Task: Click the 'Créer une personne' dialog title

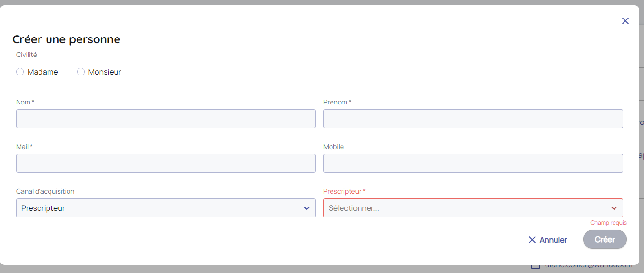Action: (66, 39)
